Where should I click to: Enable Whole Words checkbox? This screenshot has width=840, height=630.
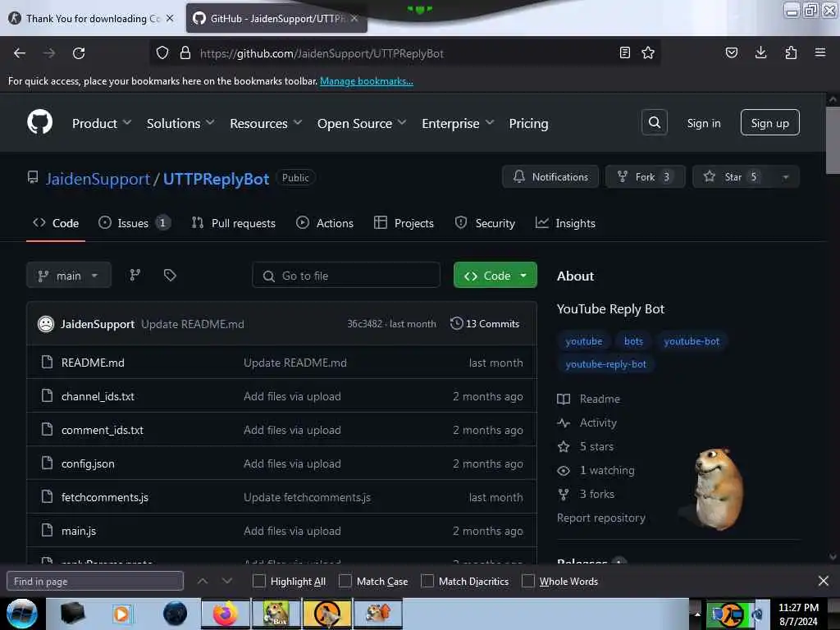point(527,581)
